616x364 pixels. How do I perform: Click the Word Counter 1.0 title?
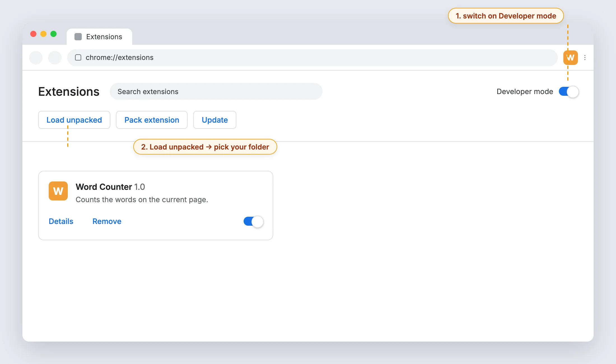110,187
